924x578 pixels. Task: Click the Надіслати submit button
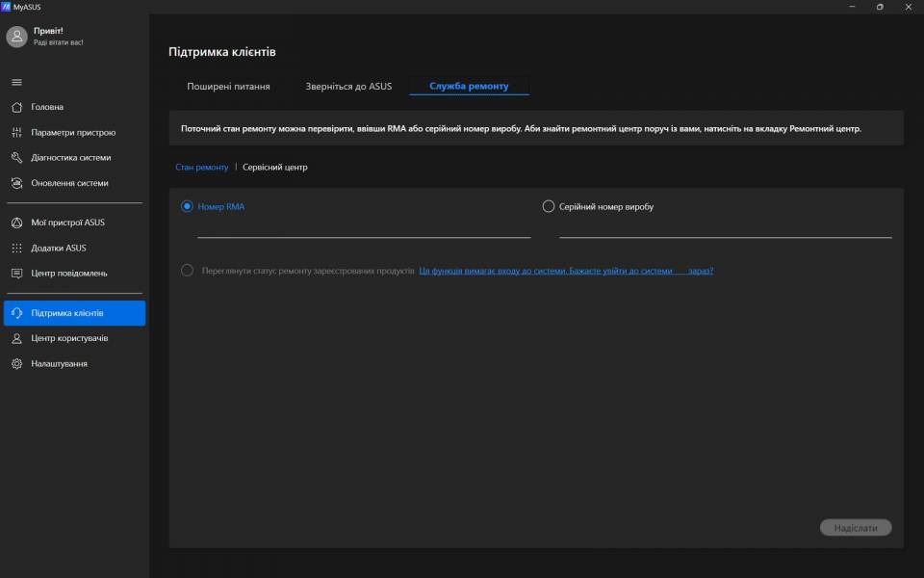[856, 528]
